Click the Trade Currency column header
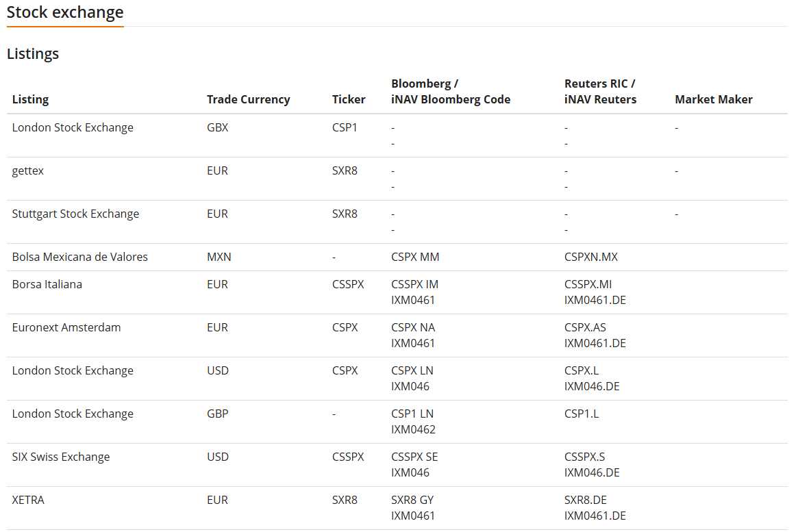Screen dimensions: 796x532 click(248, 99)
